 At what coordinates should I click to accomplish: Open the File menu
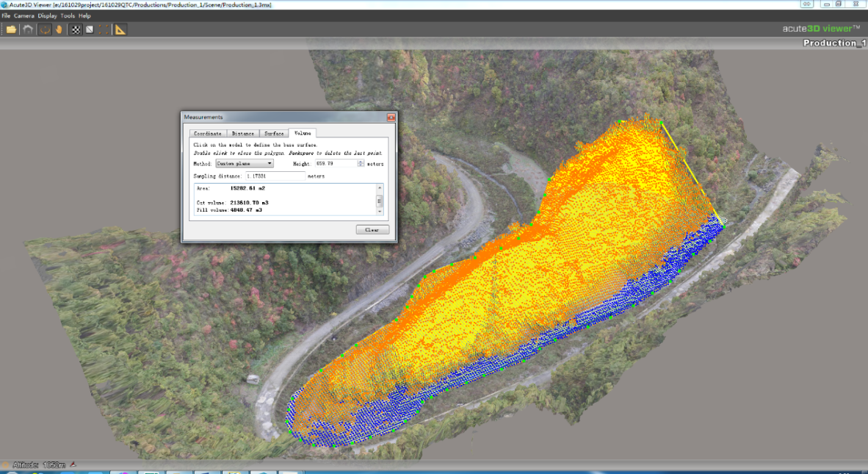6,15
